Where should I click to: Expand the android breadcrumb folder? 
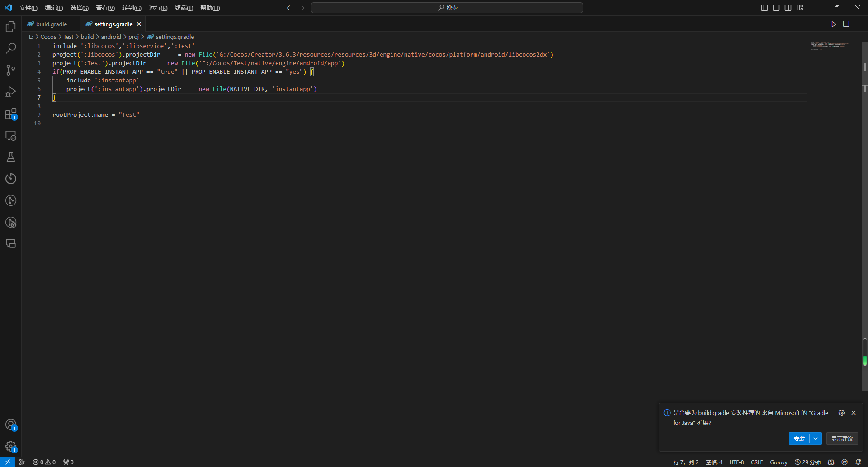111,37
